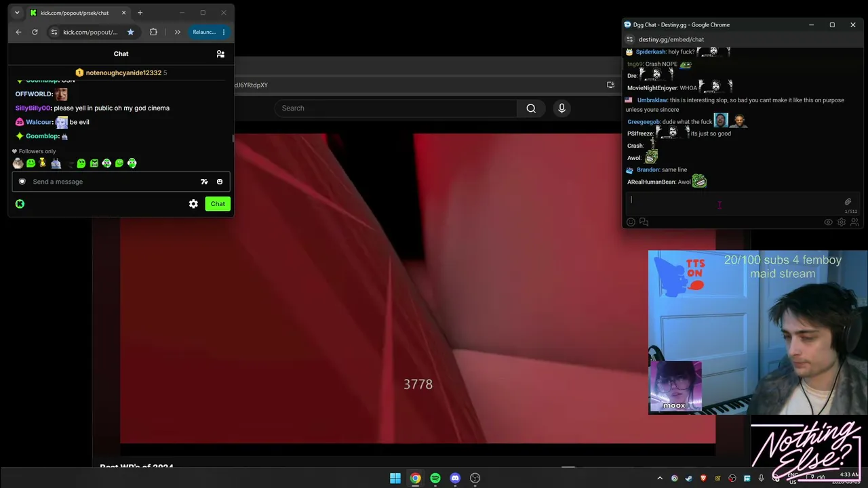Viewport: 868px width, 488px height.
Task: Start voice search with the microphone icon
Action: click(561, 108)
